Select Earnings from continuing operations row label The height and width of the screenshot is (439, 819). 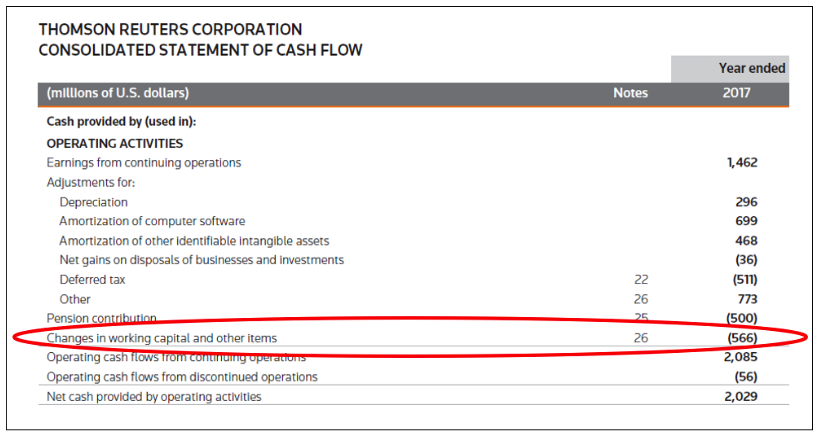pyautogui.click(x=144, y=162)
